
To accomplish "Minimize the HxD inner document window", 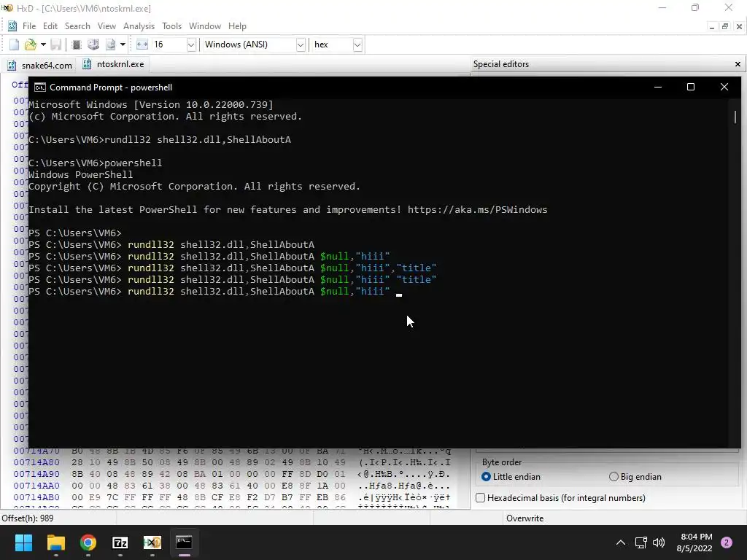I will click(x=712, y=27).
